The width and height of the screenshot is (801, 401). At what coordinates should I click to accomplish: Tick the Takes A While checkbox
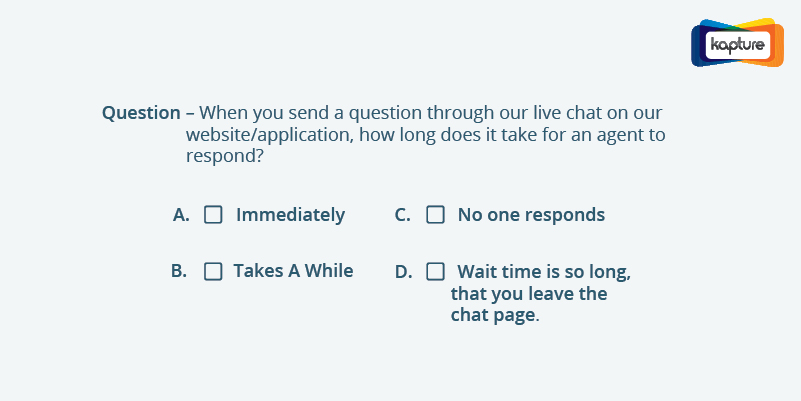pyautogui.click(x=213, y=271)
